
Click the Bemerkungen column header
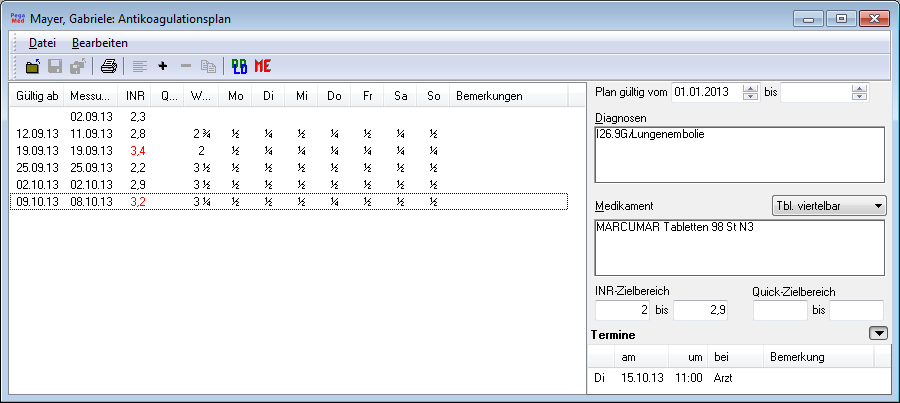489,96
